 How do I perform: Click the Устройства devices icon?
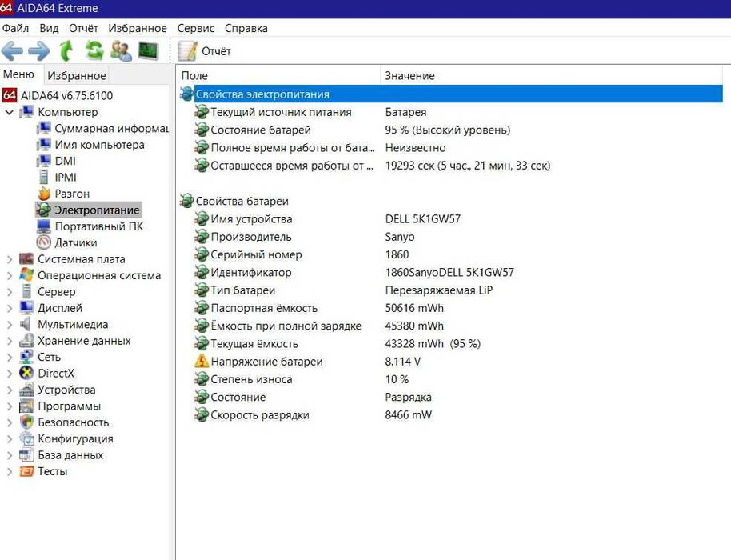[26, 390]
